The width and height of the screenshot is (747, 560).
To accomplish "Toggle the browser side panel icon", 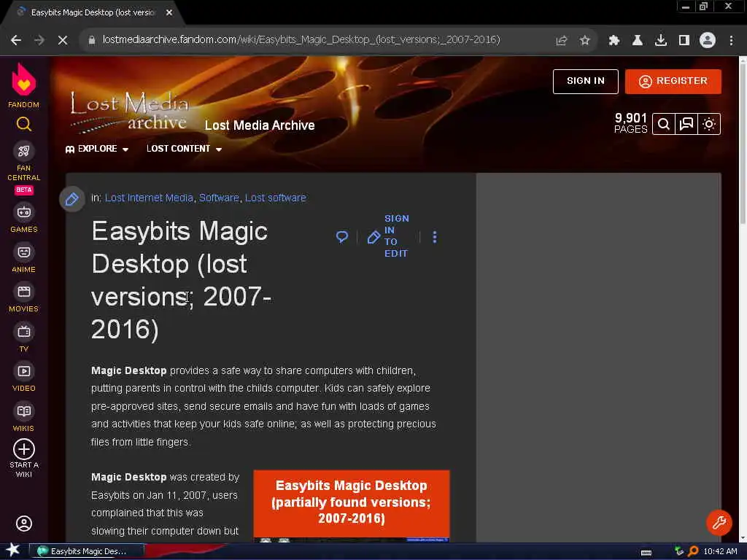I will 684,41.
